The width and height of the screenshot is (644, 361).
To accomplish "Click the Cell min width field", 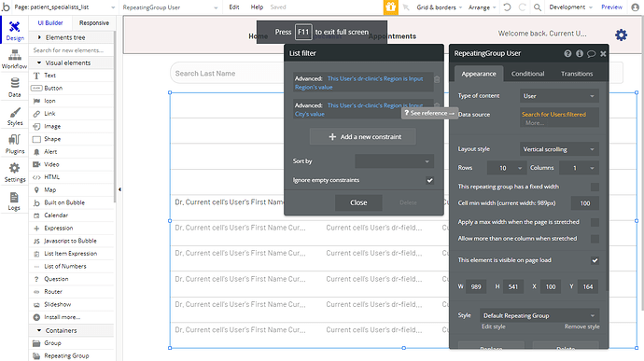I will pos(585,203).
